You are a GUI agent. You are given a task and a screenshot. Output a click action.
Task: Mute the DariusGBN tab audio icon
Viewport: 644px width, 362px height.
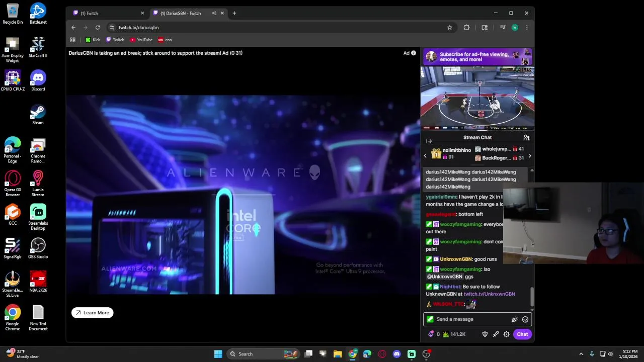(214, 13)
